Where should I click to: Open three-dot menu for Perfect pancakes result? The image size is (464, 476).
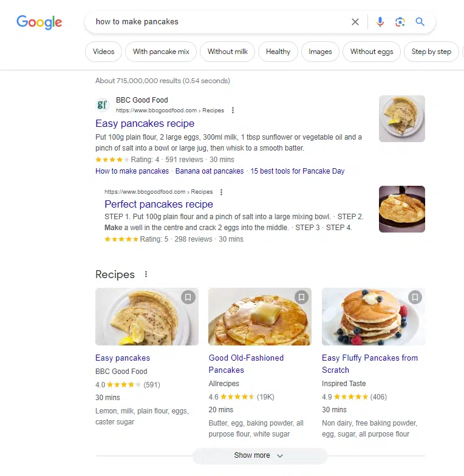point(221,192)
